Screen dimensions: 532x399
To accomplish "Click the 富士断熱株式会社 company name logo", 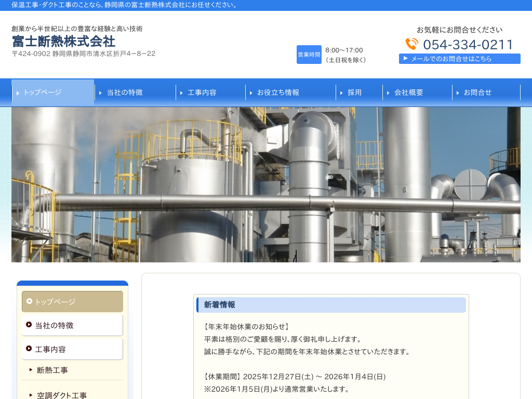I will 63,41.
